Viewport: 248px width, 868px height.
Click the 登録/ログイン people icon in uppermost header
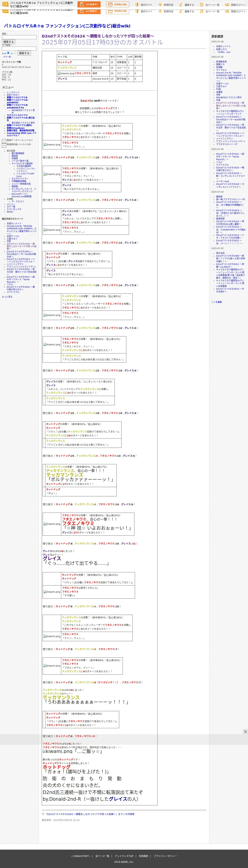pyautogui.click(x=227, y=5)
